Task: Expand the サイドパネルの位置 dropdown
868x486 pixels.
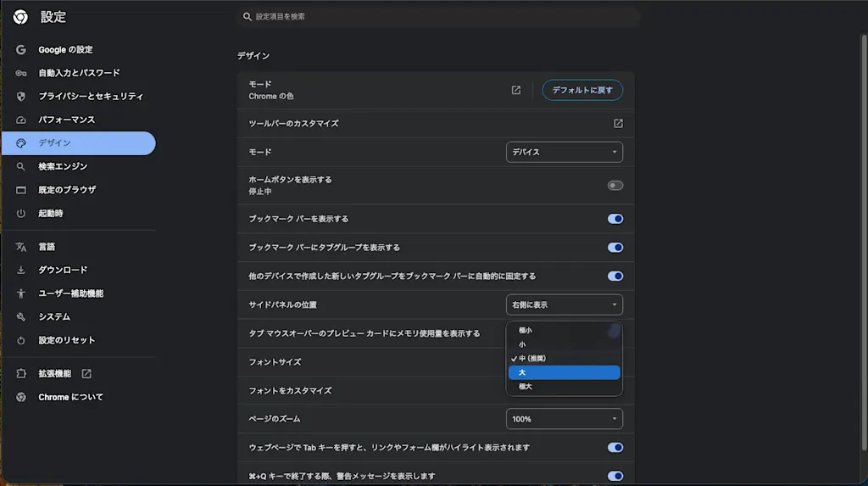Action: [564, 304]
